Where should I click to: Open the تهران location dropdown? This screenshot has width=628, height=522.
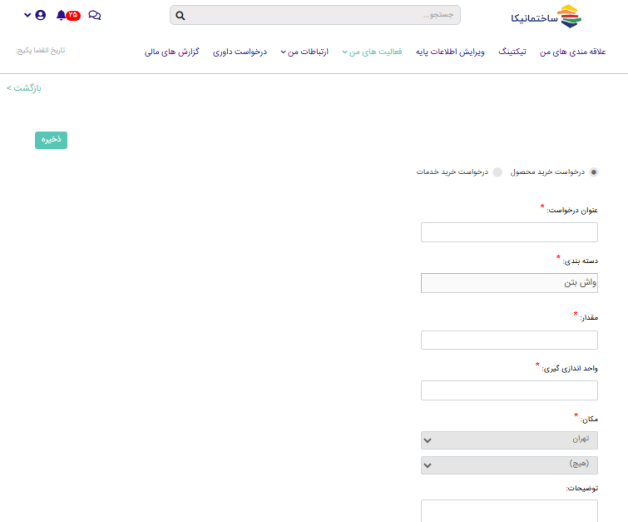[x=509, y=440]
